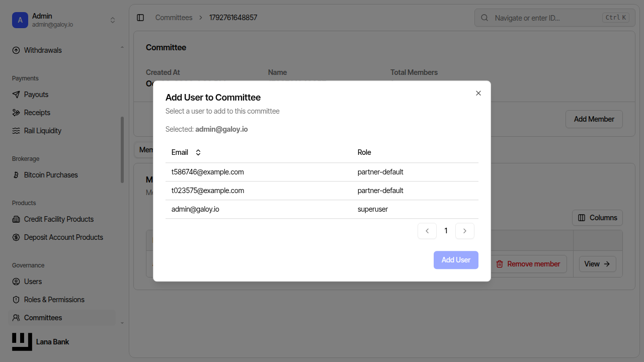Open the Columns selector
Image resolution: width=644 pixels, height=362 pixels.
[x=598, y=218]
